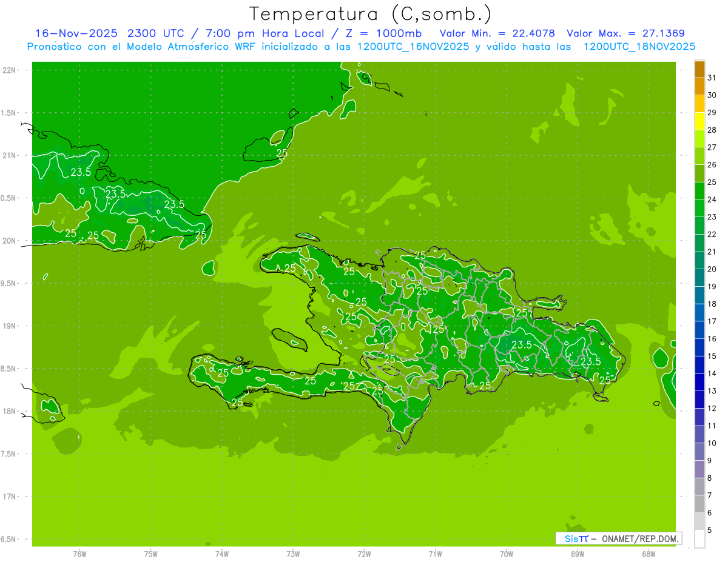The width and height of the screenshot is (728, 562).
Task: Select the '16-Nov-2025' date text
Action: [76, 33]
